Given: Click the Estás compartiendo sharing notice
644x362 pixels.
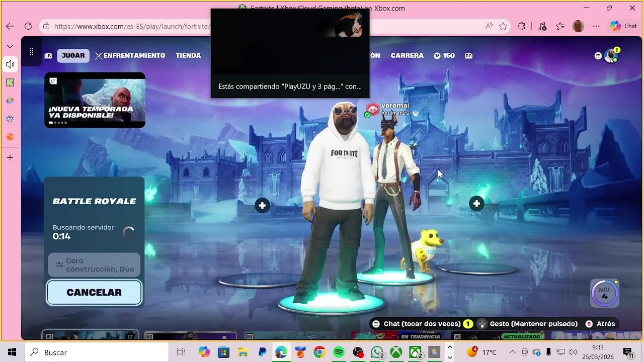Looking at the screenshot, I should click(290, 86).
